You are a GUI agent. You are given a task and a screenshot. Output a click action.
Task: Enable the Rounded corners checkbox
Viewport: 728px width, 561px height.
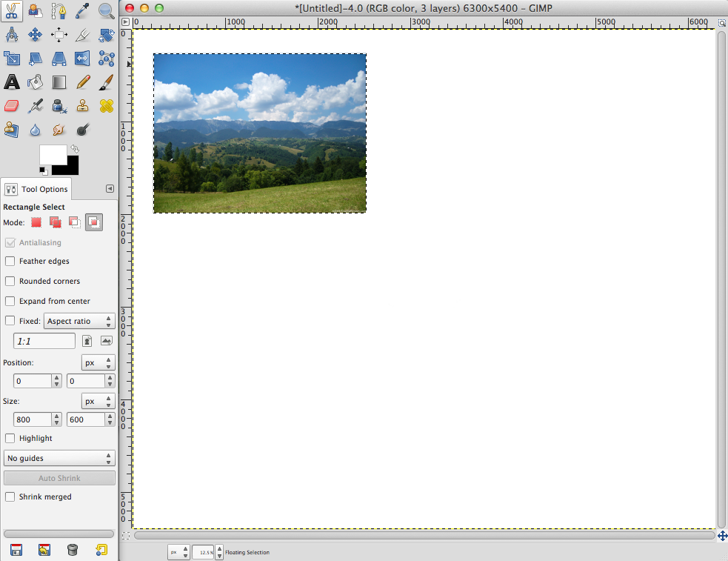pos(10,282)
